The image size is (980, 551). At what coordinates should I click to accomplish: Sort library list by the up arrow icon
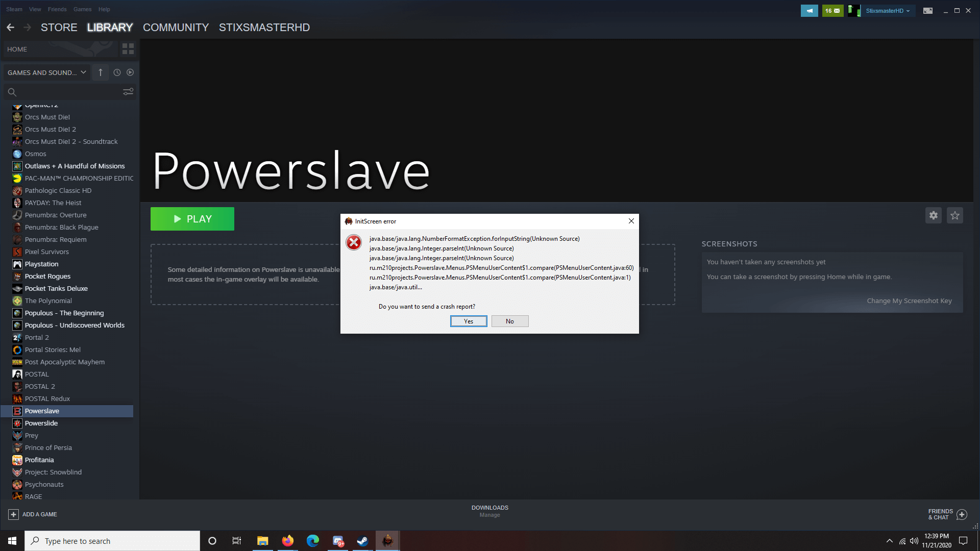point(101,72)
